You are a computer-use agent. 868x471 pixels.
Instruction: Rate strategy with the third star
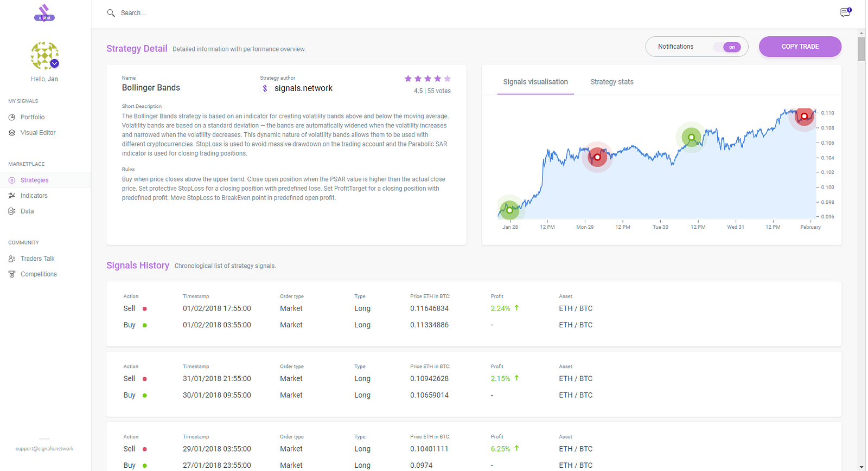(x=427, y=79)
